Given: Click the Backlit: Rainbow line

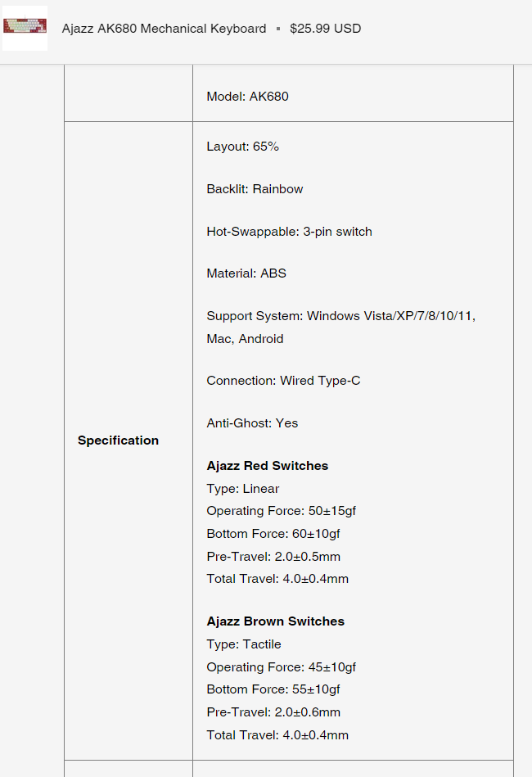Looking at the screenshot, I should 255,189.
